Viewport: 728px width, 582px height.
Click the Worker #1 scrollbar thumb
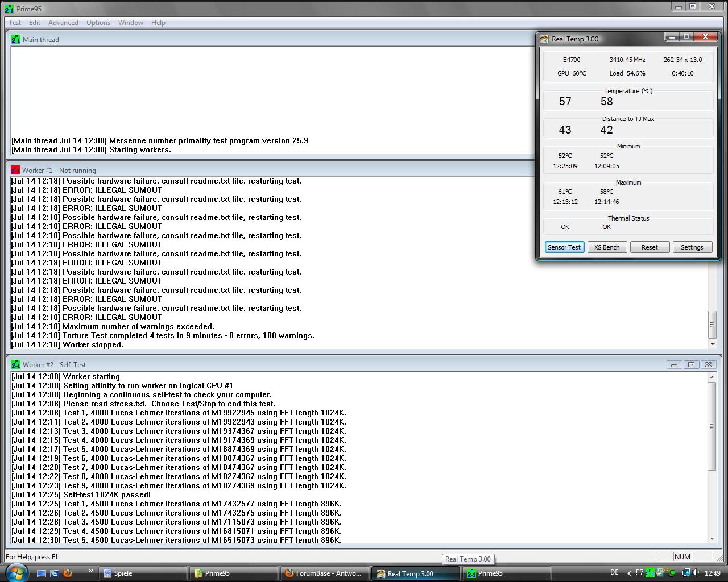pos(712,325)
